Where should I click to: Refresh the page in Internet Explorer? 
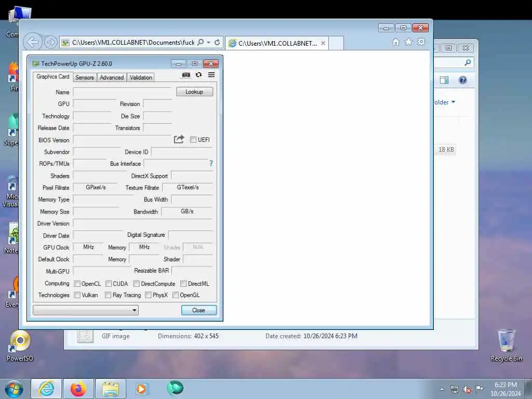click(x=217, y=43)
